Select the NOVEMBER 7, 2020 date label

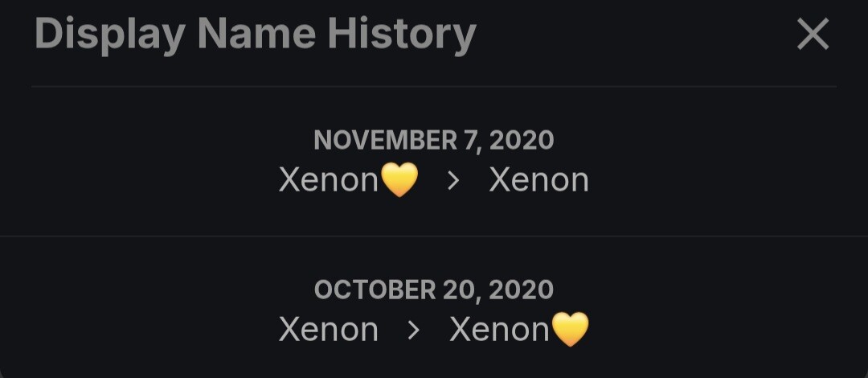click(x=434, y=140)
